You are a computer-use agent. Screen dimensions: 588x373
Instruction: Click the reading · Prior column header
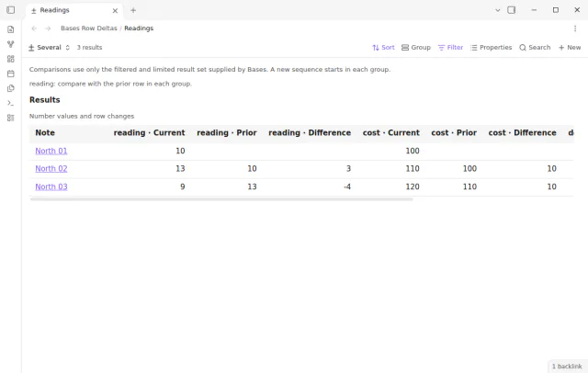click(x=227, y=133)
